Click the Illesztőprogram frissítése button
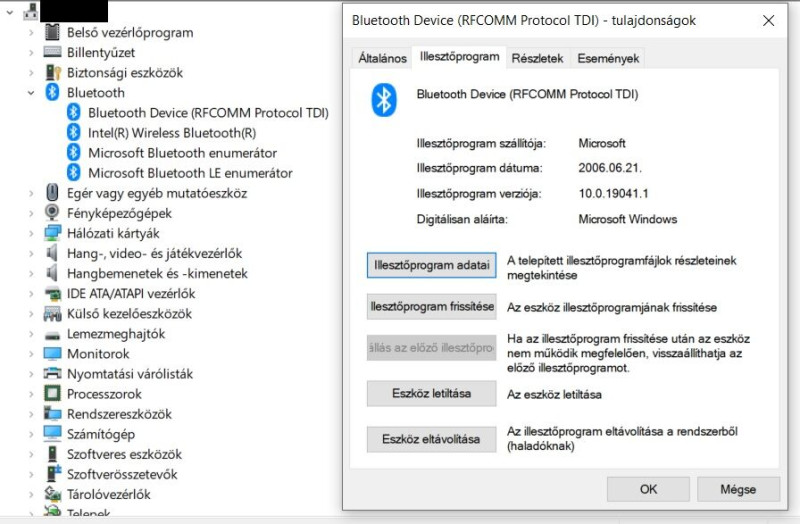Image resolution: width=800 pixels, height=524 pixels. click(x=432, y=307)
